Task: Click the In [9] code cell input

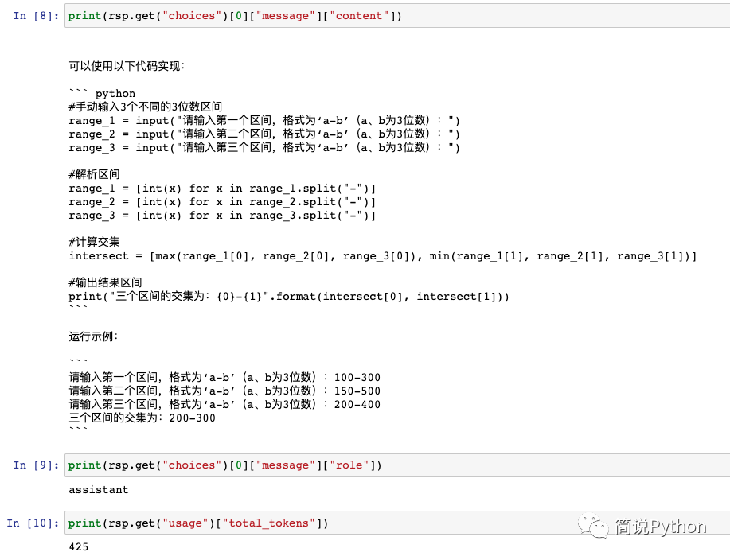Action: pos(397,465)
